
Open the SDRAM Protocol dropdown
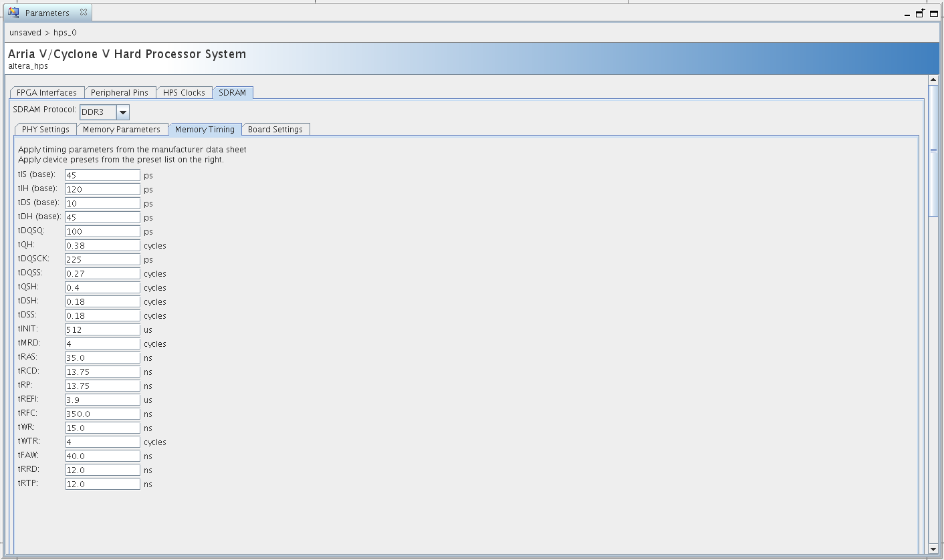[x=123, y=112]
